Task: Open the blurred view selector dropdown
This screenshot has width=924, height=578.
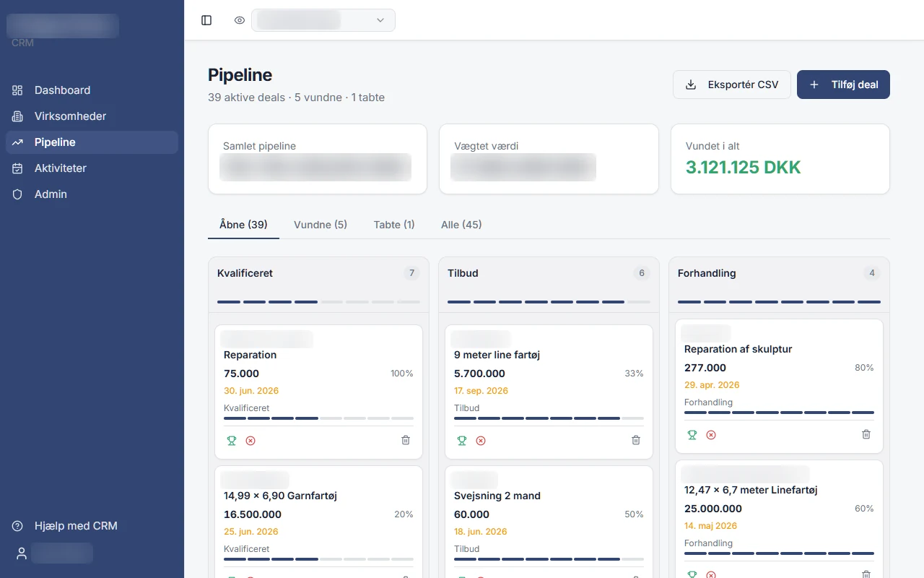Action: 323,20
